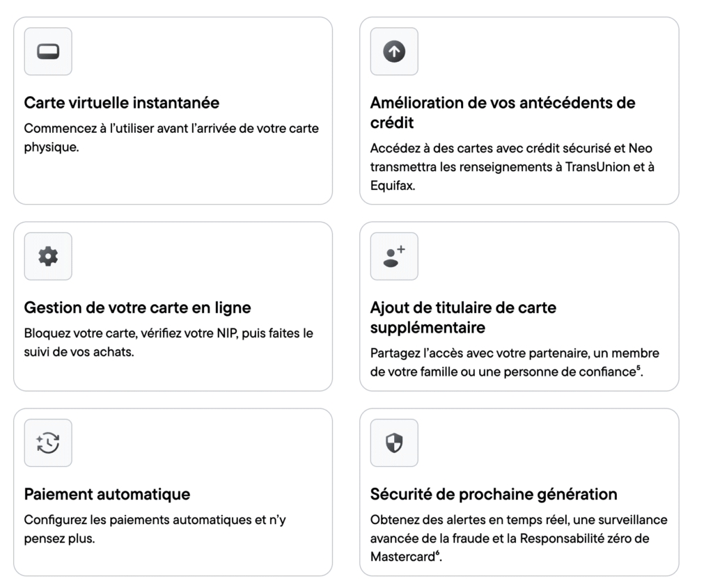
Task: Click footnote 6 after "Mastercard"
Action: 437,554
